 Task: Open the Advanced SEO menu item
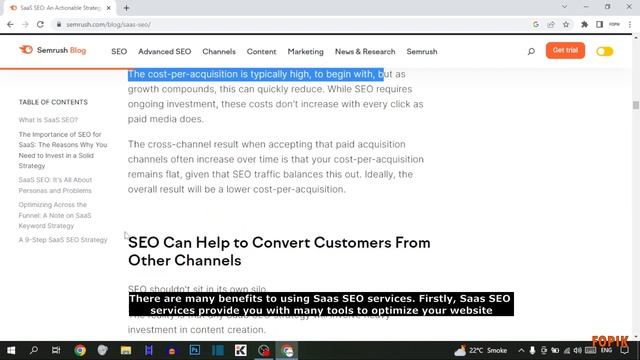tap(164, 52)
